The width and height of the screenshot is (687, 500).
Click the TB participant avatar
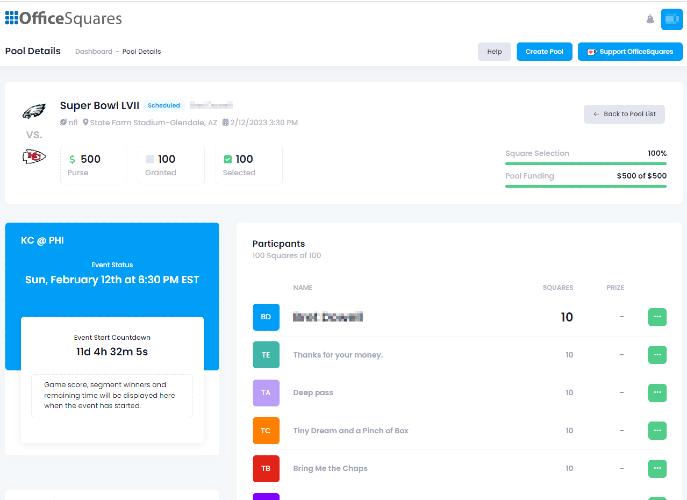266,468
